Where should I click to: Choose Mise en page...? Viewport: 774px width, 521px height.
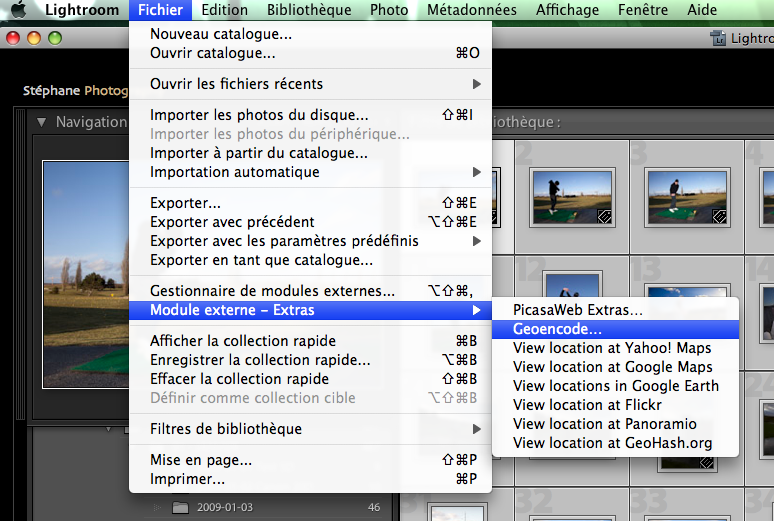310,460
